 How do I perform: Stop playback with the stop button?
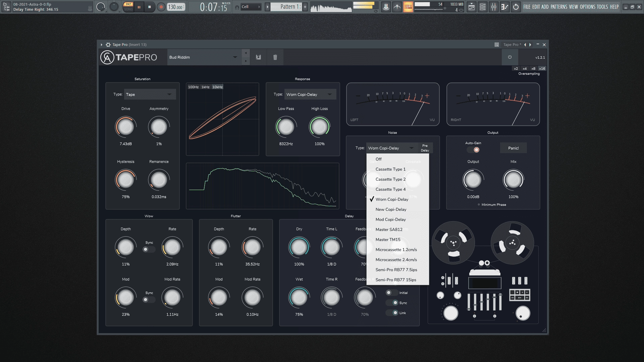(x=150, y=7)
